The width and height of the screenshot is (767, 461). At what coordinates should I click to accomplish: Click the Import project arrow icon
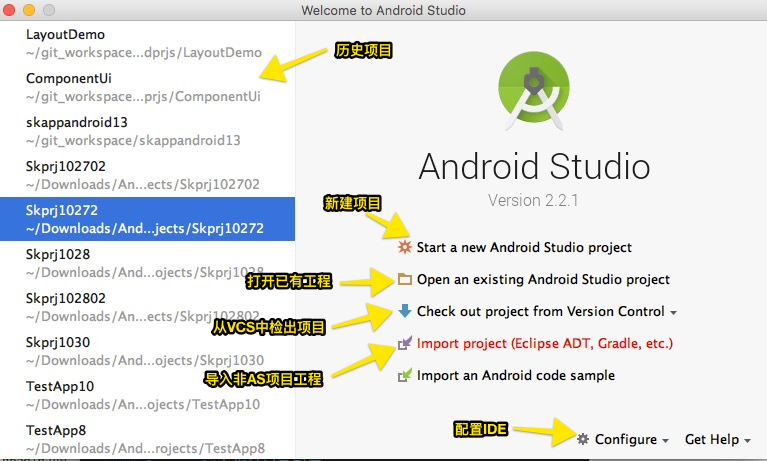click(405, 343)
